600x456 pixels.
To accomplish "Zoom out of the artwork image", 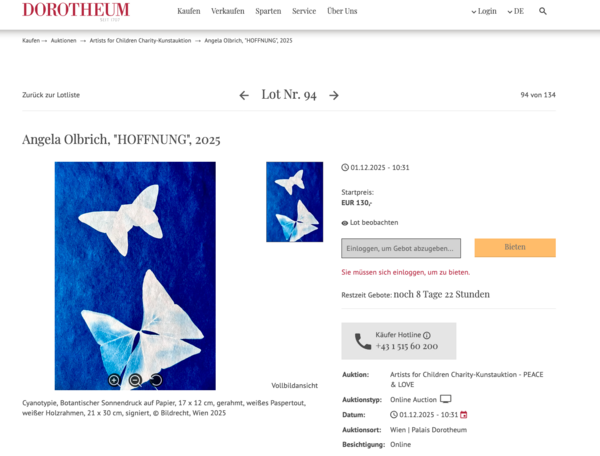I will tap(135, 380).
